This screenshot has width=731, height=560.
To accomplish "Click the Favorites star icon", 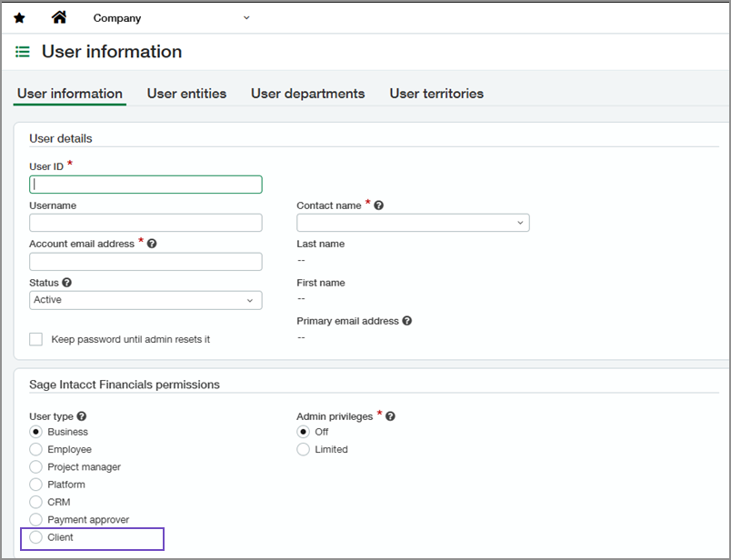I will [19, 18].
